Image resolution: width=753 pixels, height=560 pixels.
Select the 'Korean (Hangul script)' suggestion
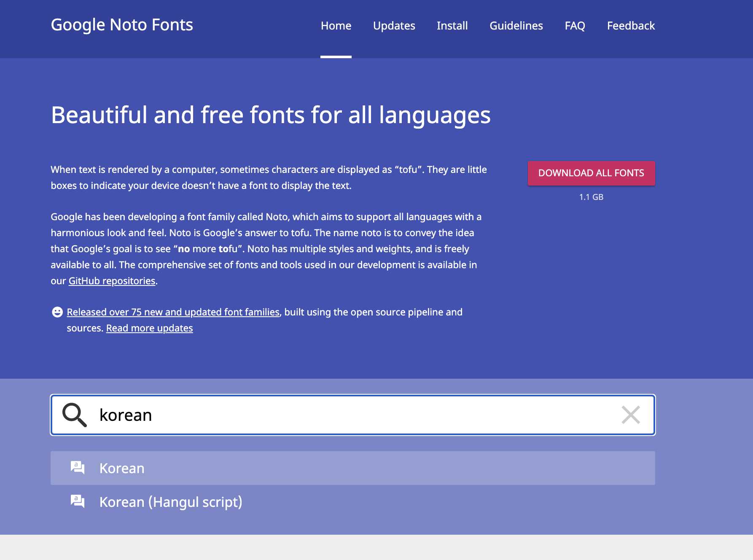pyautogui.click(x=353, y=502)
